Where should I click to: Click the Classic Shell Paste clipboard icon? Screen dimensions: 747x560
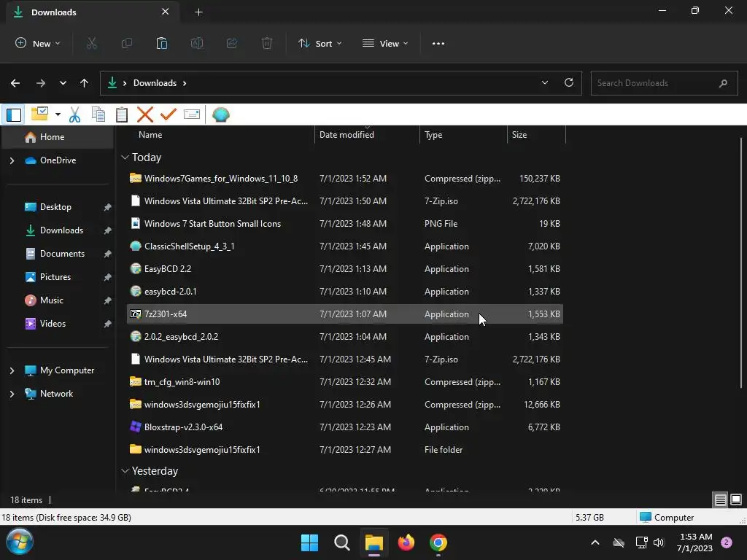tap(122, 114)
